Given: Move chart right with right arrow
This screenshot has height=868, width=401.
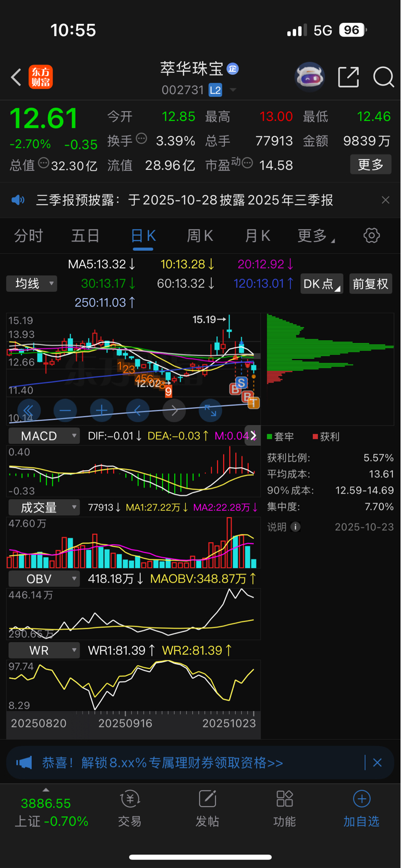Looking at the screenshot, I should click(175, 411).
